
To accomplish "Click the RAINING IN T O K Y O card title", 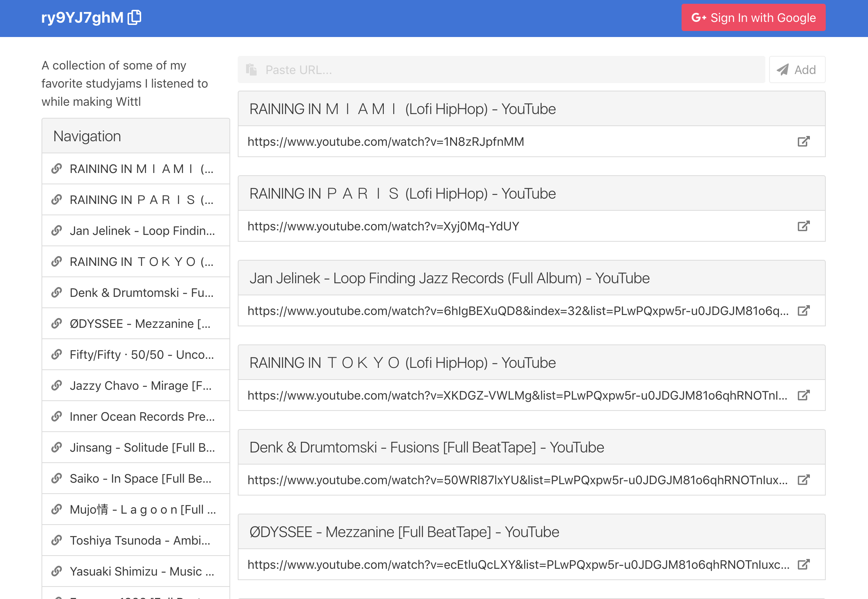I will (403, 363).
